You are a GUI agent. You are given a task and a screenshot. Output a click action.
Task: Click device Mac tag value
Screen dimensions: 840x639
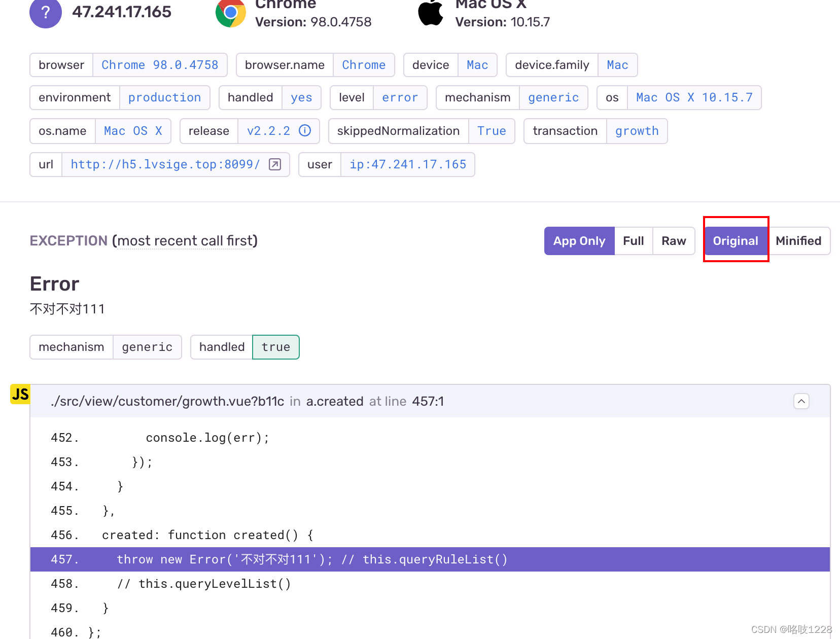[x=477, y=65]
